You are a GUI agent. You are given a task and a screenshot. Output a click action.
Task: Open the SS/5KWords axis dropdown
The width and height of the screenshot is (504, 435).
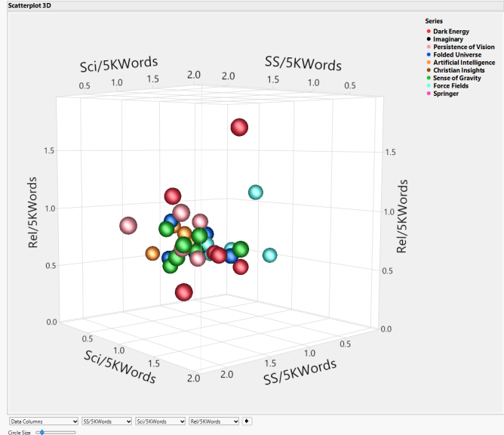[106, 421]
